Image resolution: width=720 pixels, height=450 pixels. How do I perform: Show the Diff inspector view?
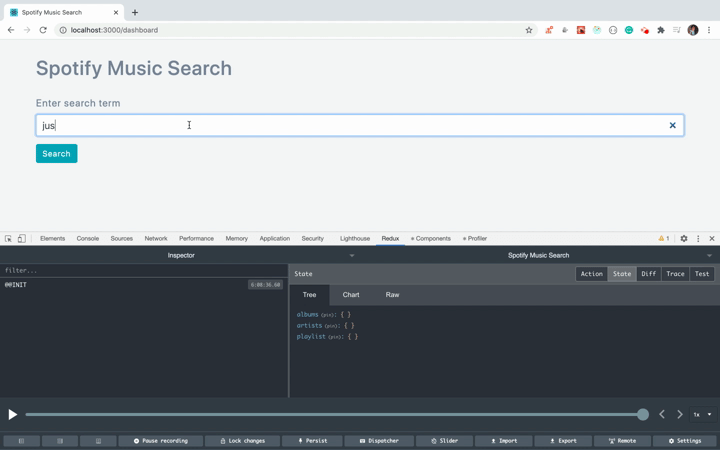coord(648,274)
